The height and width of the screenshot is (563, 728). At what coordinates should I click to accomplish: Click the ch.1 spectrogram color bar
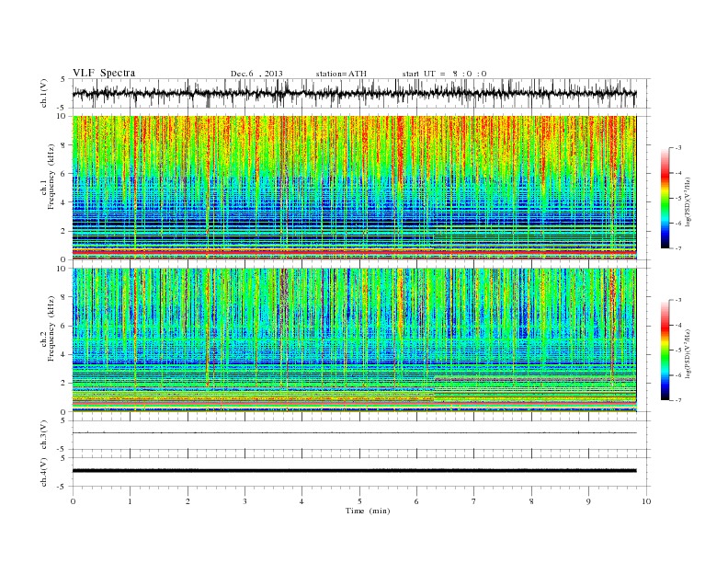coord(665,198)
